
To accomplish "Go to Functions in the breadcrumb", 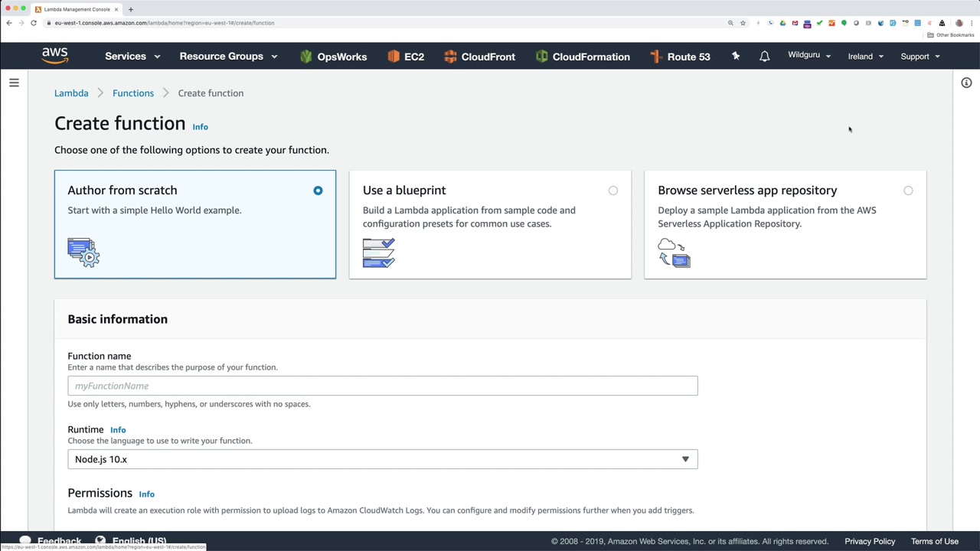I will pyautogui.click(x=133, y=93).
